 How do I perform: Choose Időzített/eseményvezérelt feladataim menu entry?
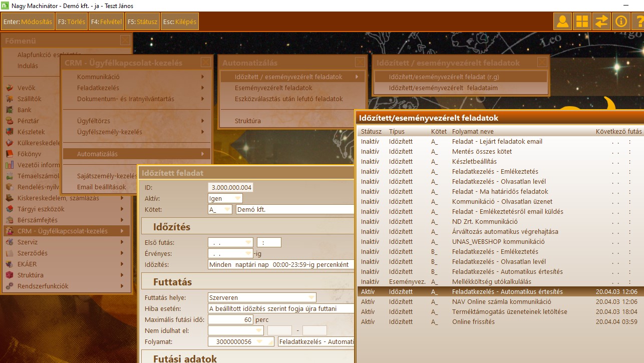(443, 88)
